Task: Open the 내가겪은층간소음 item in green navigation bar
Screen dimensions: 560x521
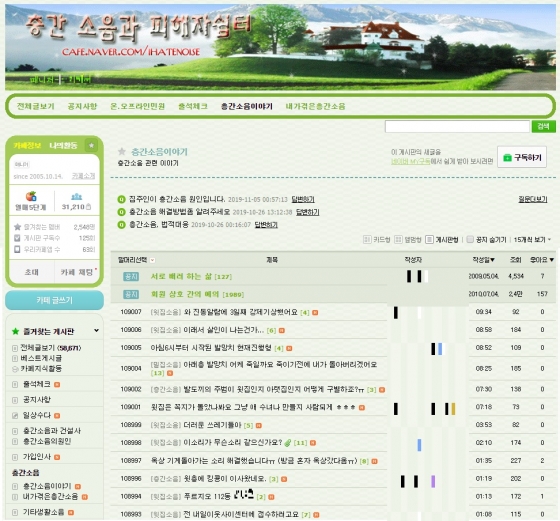Action: [x=315, y=106]
